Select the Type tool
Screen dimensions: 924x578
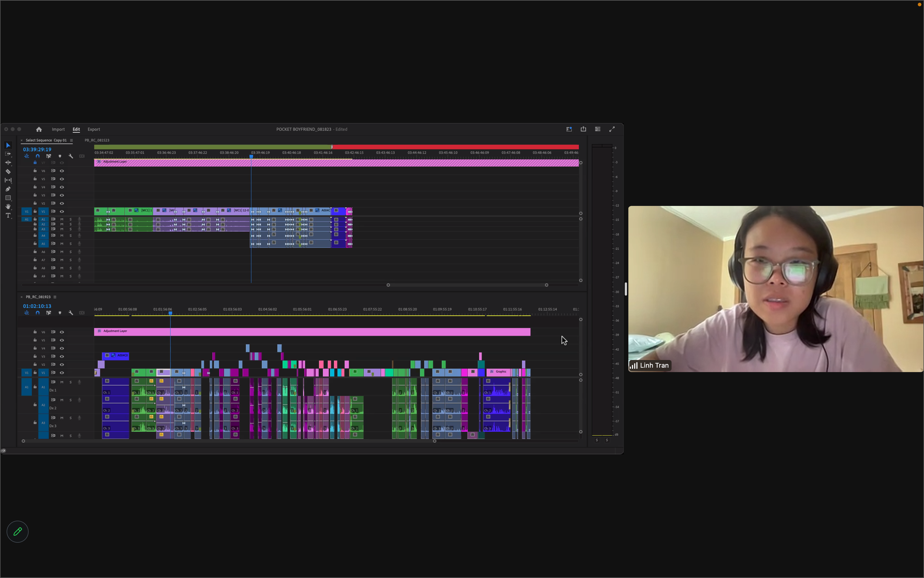point(8,216)
